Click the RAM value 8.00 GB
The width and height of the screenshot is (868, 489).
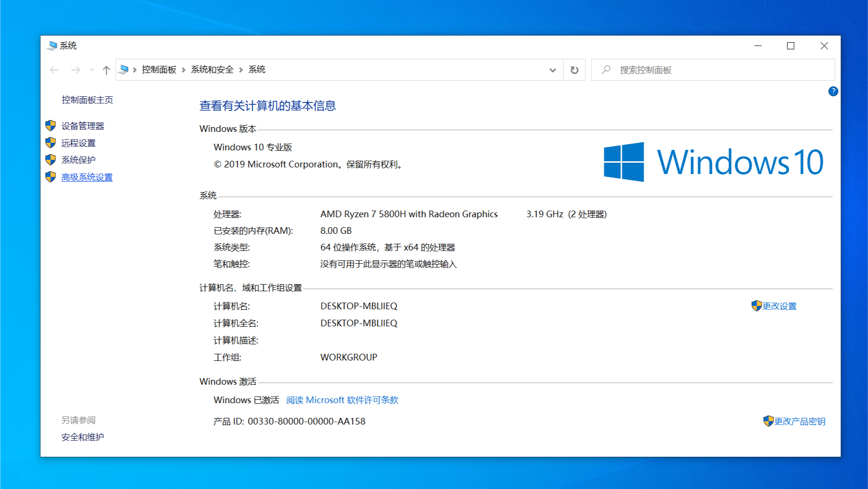(x=336, y=231)
